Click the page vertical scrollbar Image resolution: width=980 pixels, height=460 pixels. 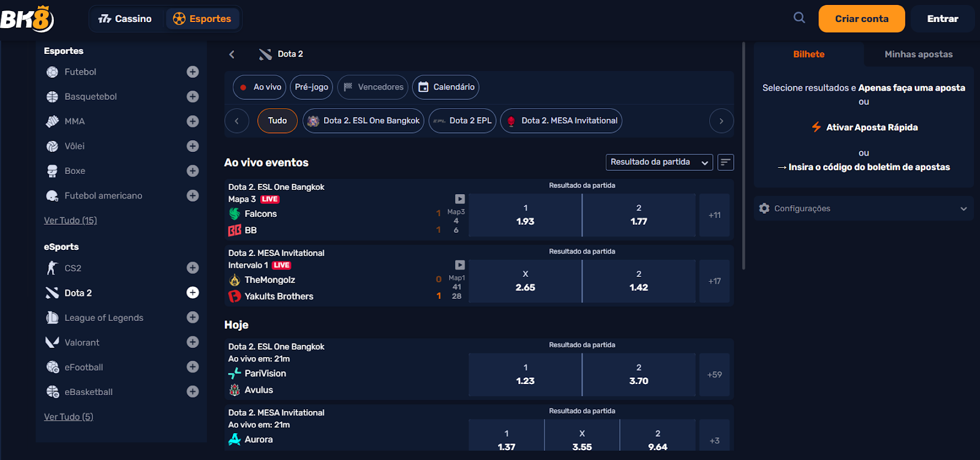point(744,156)
